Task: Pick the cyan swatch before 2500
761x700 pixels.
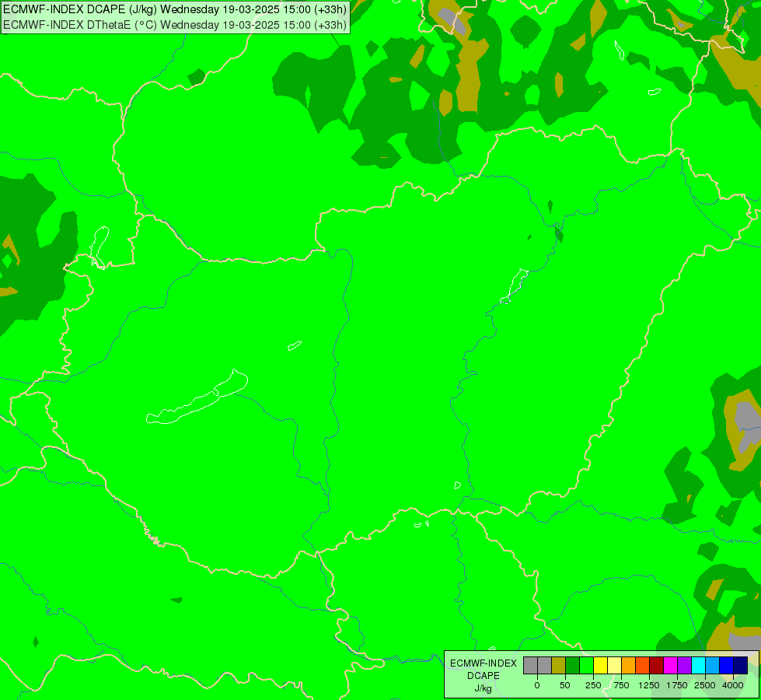Action: 699,666
